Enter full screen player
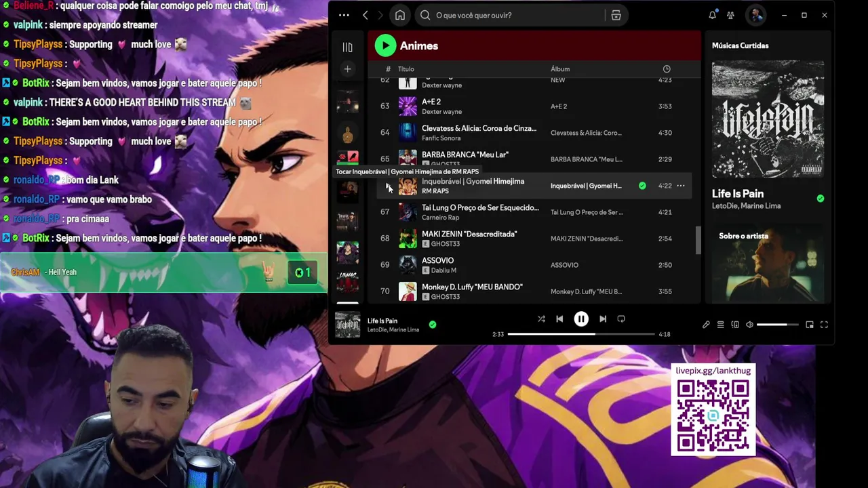Viewport: 868px width, 488px height. click(824, 325)
